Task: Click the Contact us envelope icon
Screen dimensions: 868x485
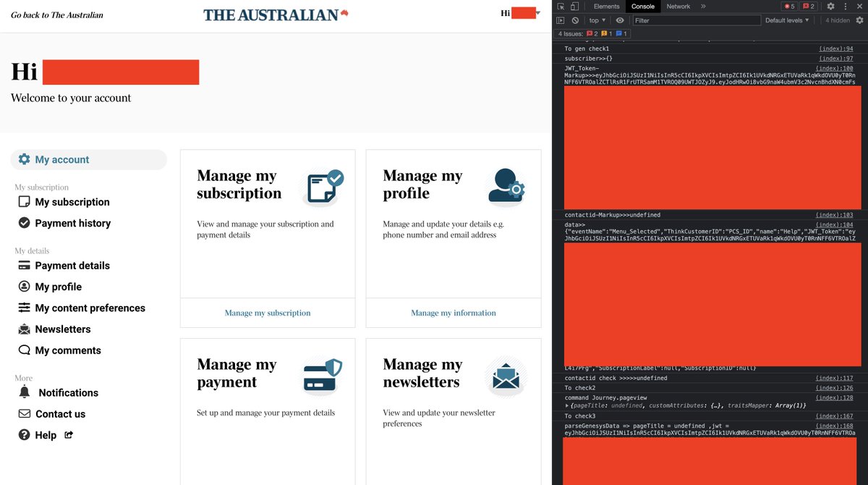Action: pos(24,414)
